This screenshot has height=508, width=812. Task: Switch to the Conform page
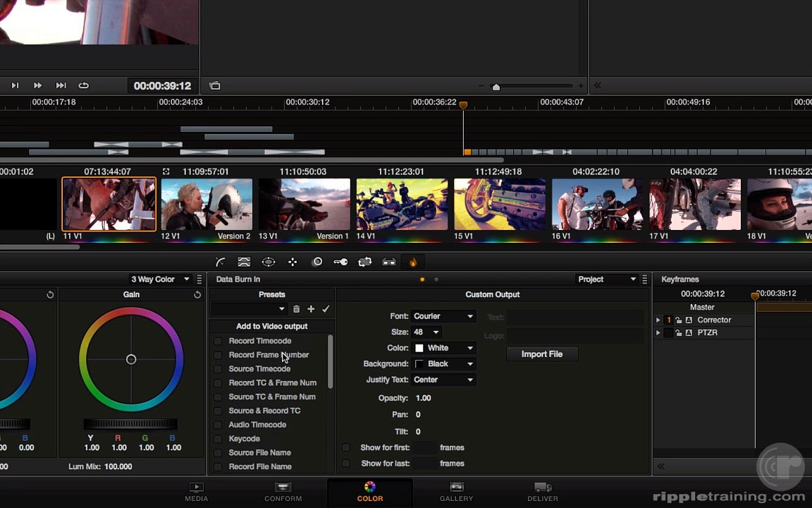coord(283,492)
